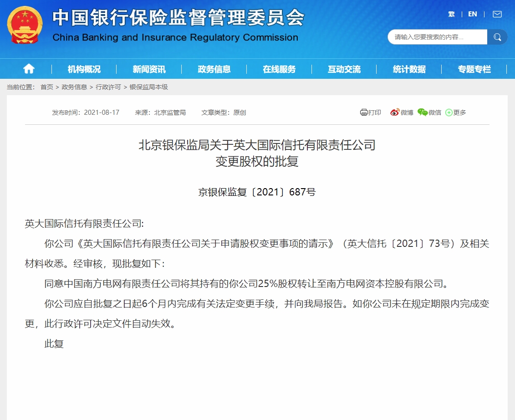Click paragraph about 25%股权转让
Image resolution: width=515 pixels, height=420 pixels.
tap(247, 283)
